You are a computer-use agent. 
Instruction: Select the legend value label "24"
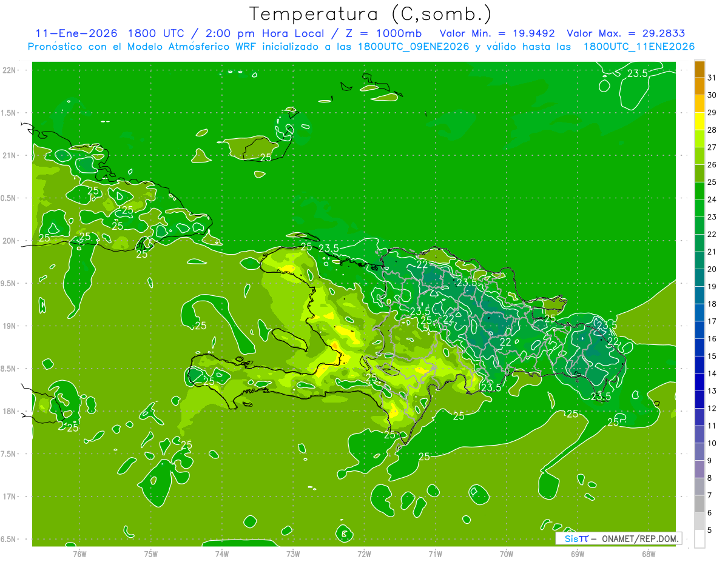(712, 199)
